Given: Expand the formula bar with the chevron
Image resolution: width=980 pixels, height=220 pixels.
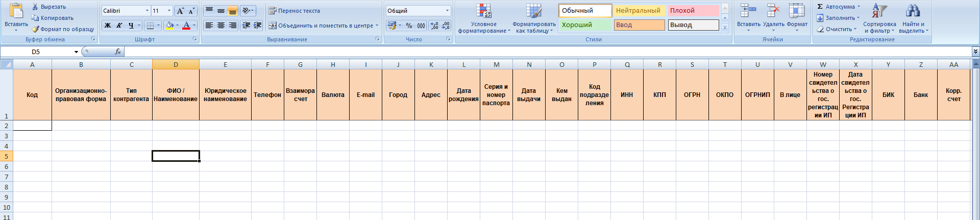Looking at the screenshot, I should (x=975, y=52).
